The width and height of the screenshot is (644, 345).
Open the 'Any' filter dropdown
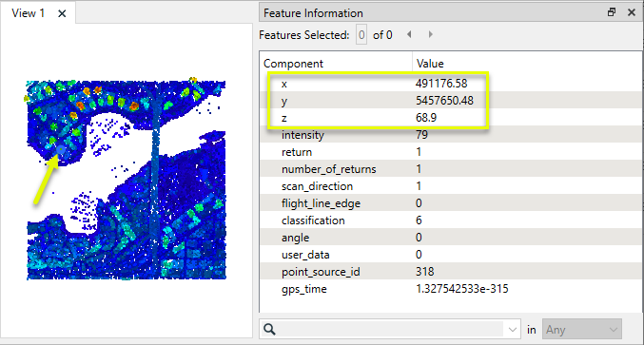582,330
